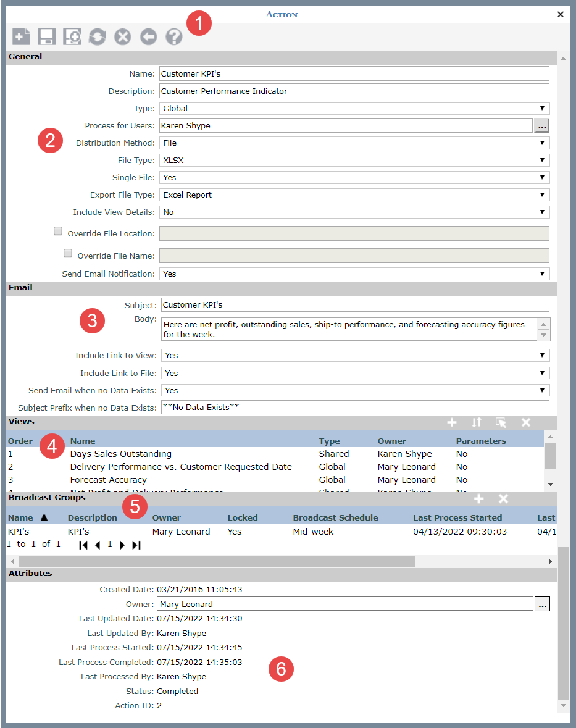Open the Single File dropdown
This screenshot has height=728, width=576.
point(354,177)
